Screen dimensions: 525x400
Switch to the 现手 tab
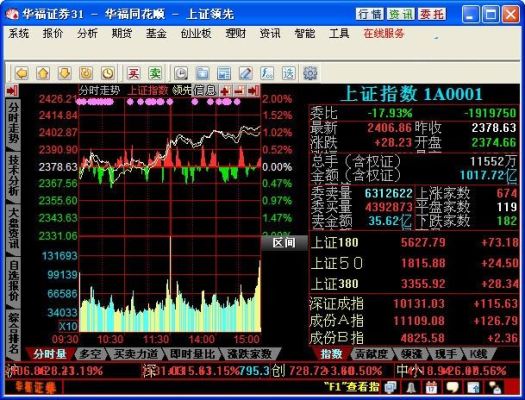click(x=446, y=354)
